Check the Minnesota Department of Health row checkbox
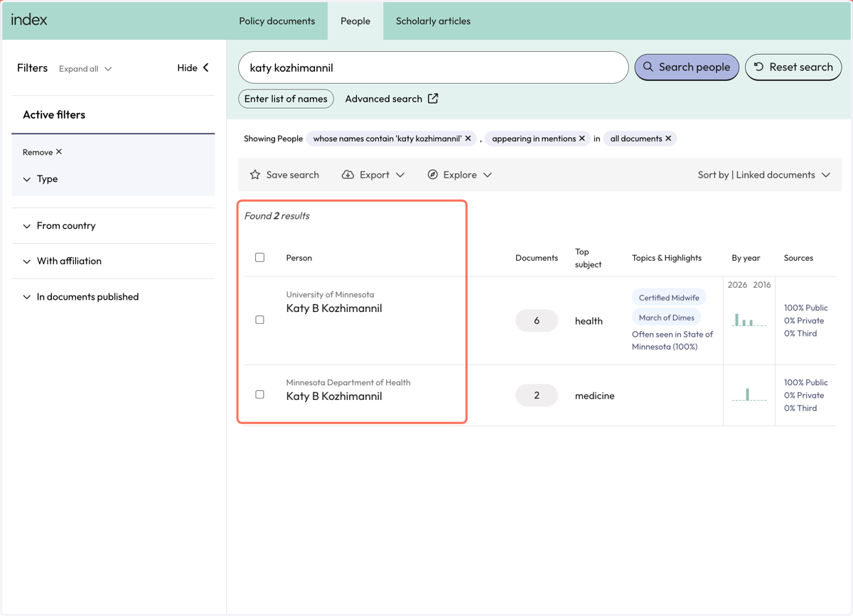 tap(259, 394)
